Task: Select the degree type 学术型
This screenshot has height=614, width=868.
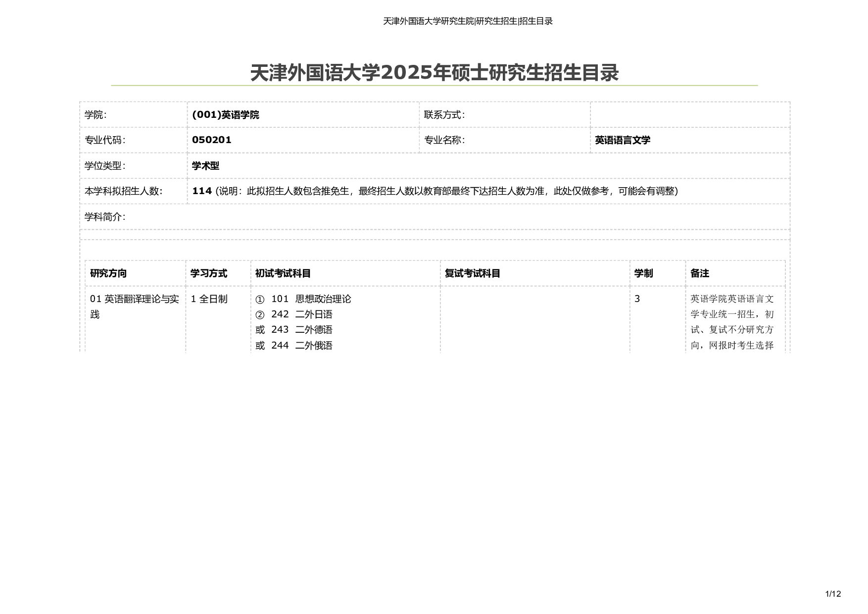Action: (x=205, y=166)
